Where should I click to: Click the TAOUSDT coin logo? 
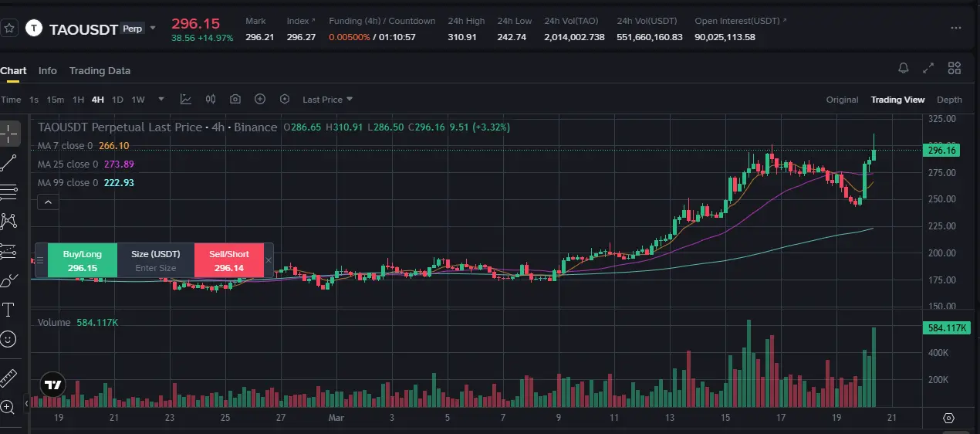[34, 29]
